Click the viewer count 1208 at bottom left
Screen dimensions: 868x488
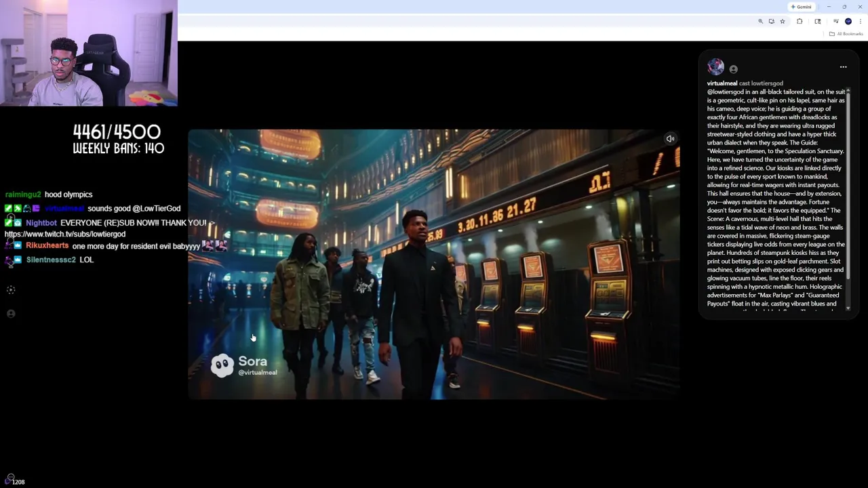[x=18, y=482]
